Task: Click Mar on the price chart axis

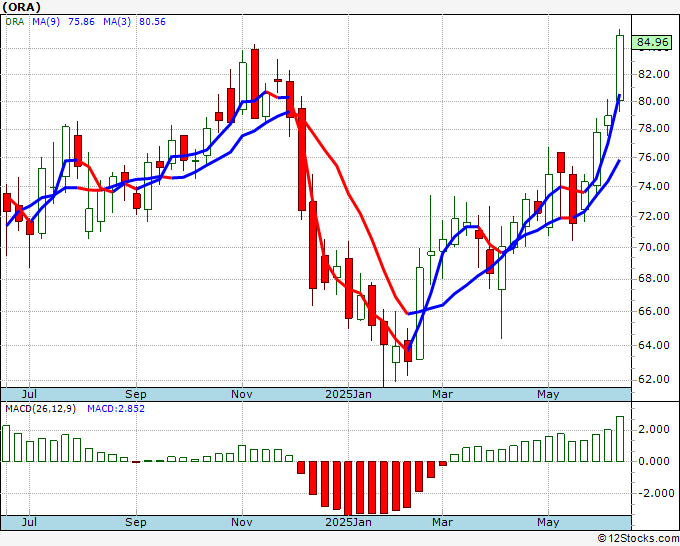Action: [442, 394]
